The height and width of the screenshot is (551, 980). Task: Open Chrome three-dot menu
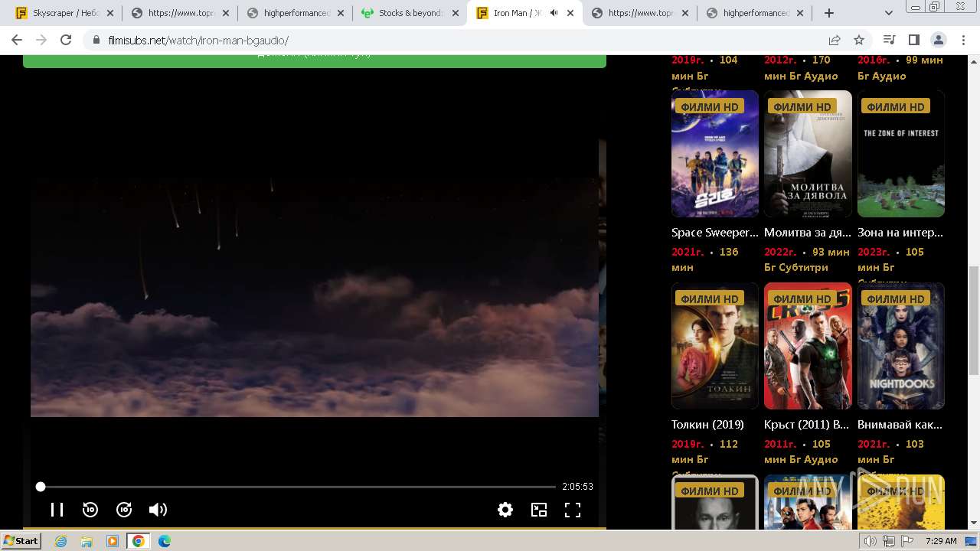[962, 40]
